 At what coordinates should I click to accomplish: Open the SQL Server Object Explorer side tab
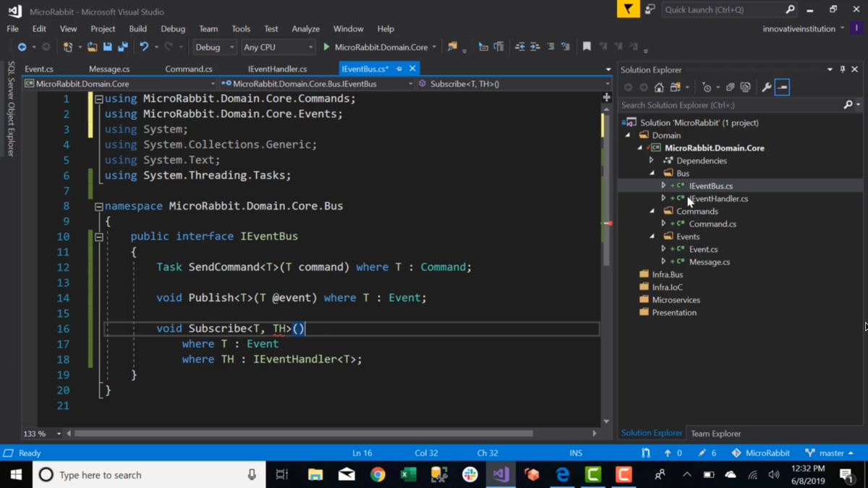tap(11, 108)
